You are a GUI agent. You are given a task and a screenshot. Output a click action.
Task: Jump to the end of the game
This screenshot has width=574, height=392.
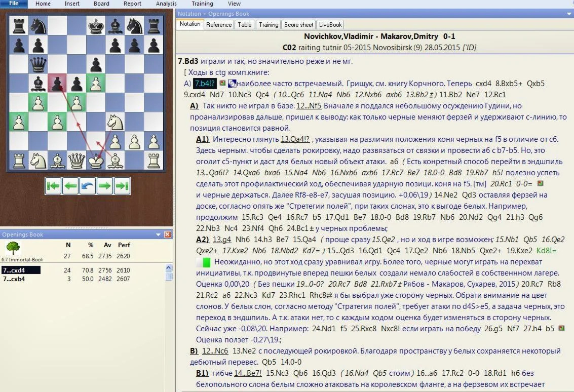tap(122, 186)
